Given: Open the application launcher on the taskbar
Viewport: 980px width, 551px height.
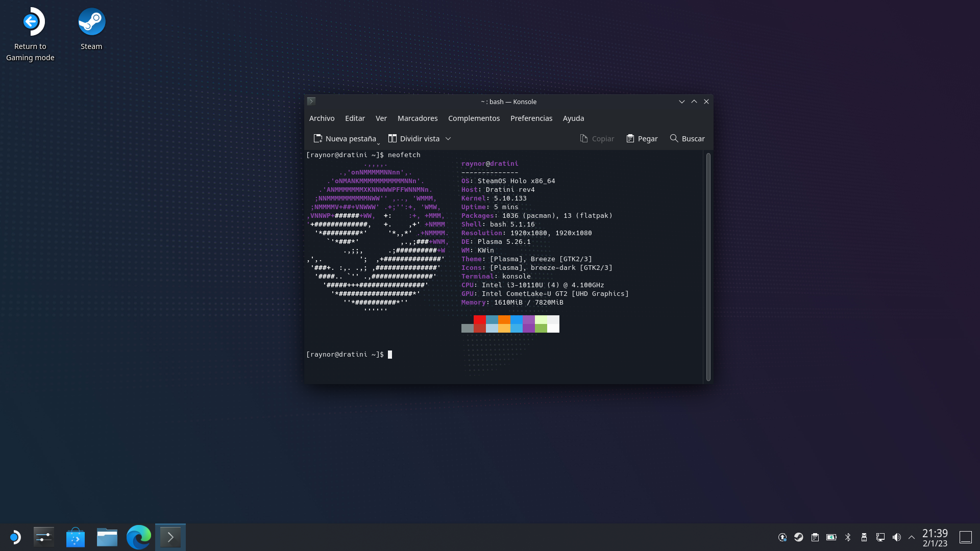Looking at the screenshot, I should point(15,537).
